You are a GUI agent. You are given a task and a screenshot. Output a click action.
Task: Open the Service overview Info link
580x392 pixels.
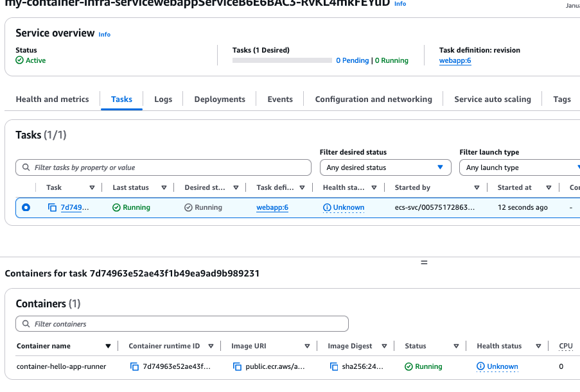pyautogui.click(x=104, y=34)
